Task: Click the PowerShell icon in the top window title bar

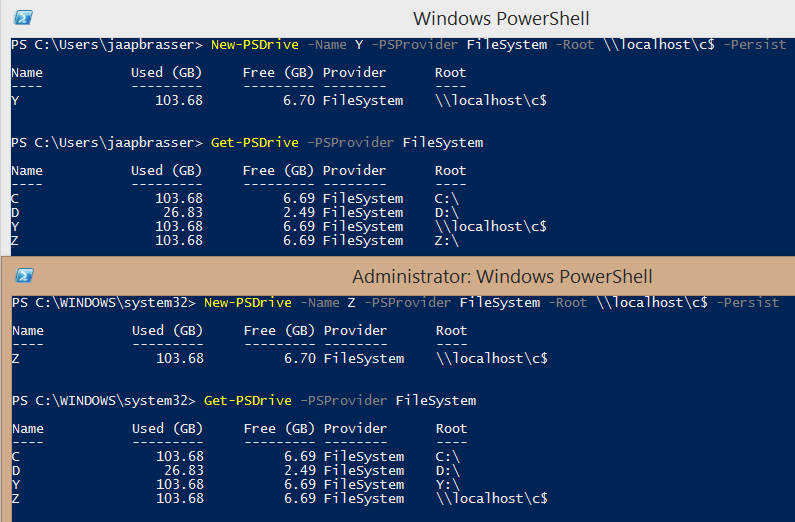Action: (x=23, y=17)
